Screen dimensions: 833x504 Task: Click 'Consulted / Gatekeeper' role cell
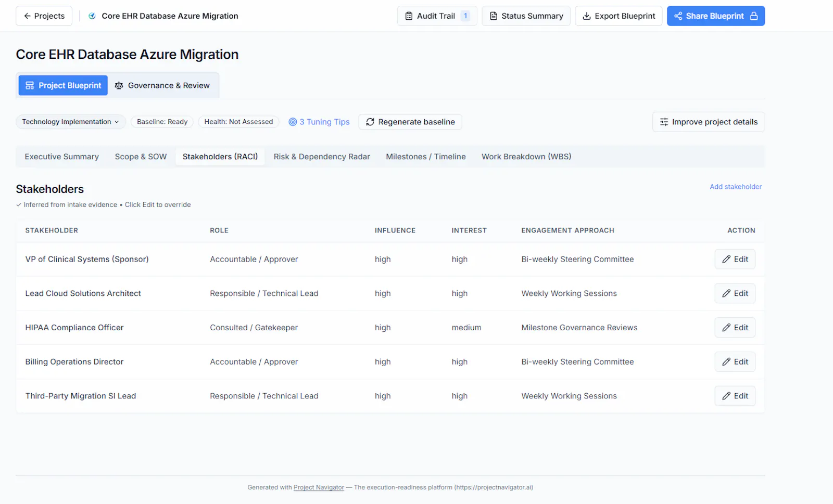tap(254, 328)
